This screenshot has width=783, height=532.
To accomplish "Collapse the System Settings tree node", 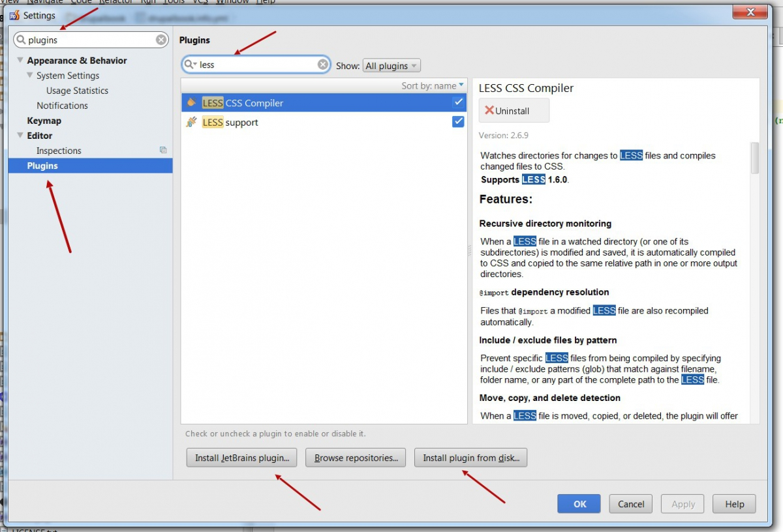I will (x=29, y=76).
